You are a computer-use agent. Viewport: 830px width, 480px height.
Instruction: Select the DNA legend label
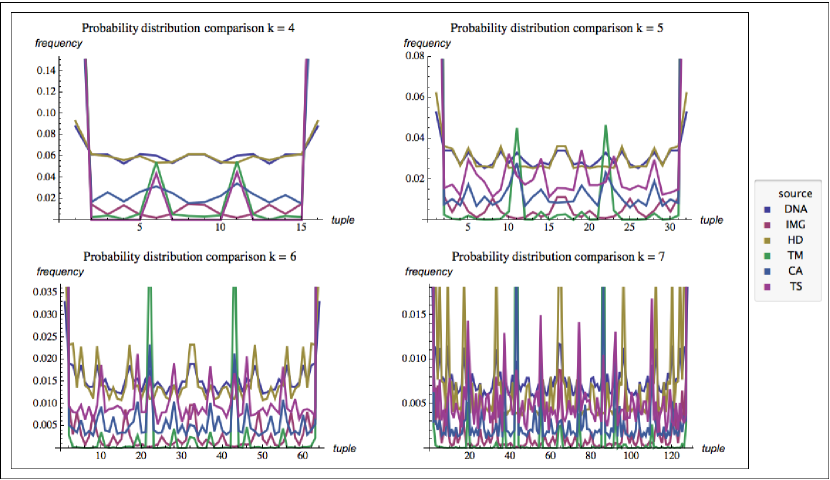[796, 209]
